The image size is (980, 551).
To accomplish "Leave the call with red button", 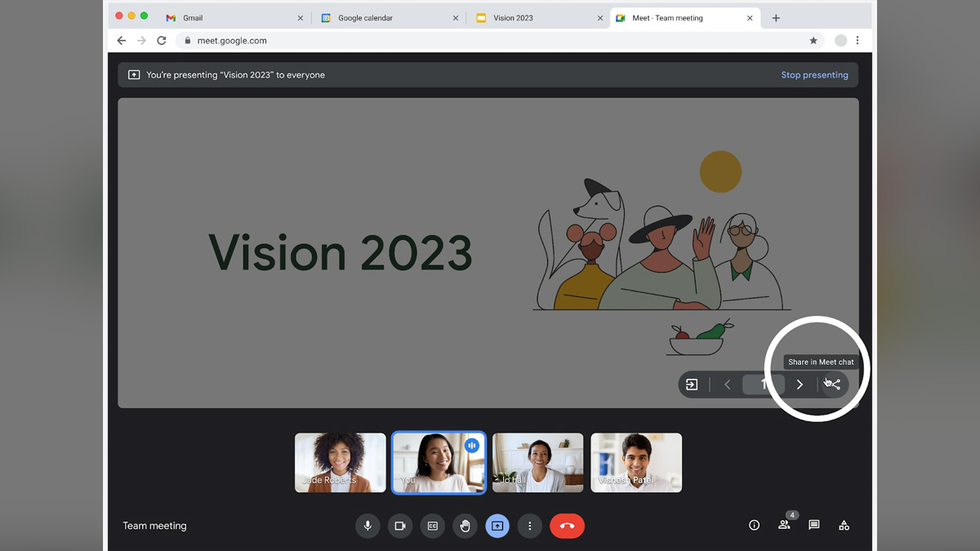I will pyautogui.click(x=567, y=526).
